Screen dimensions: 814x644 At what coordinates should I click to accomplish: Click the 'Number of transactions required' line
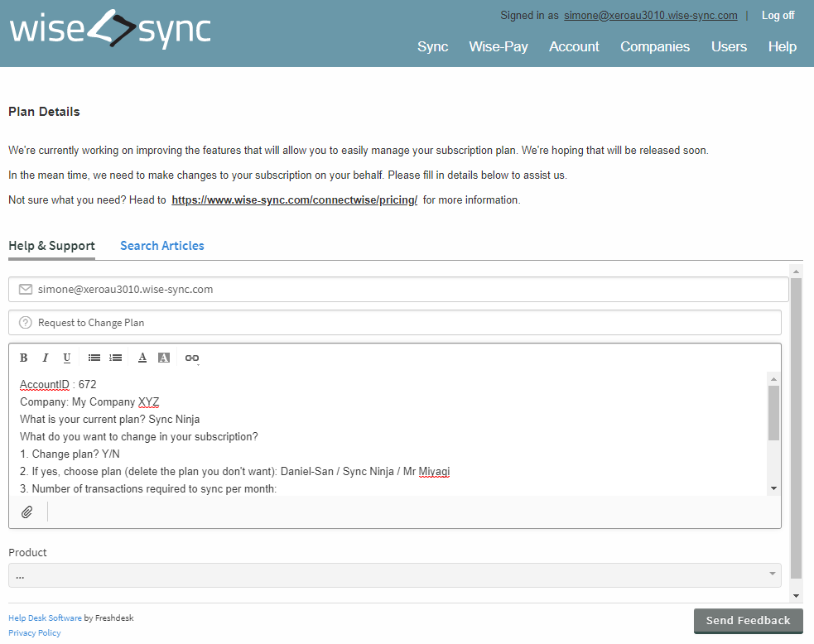pos(148,489)
